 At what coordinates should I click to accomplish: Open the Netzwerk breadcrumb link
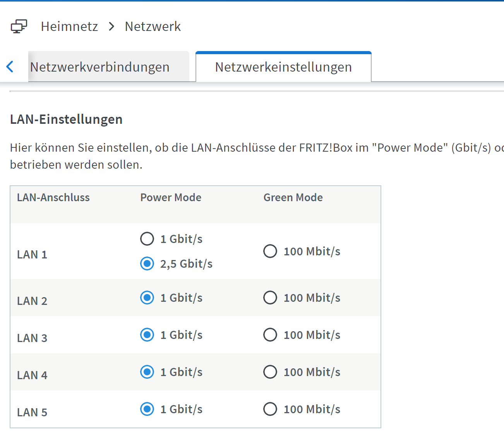(153, 26)
